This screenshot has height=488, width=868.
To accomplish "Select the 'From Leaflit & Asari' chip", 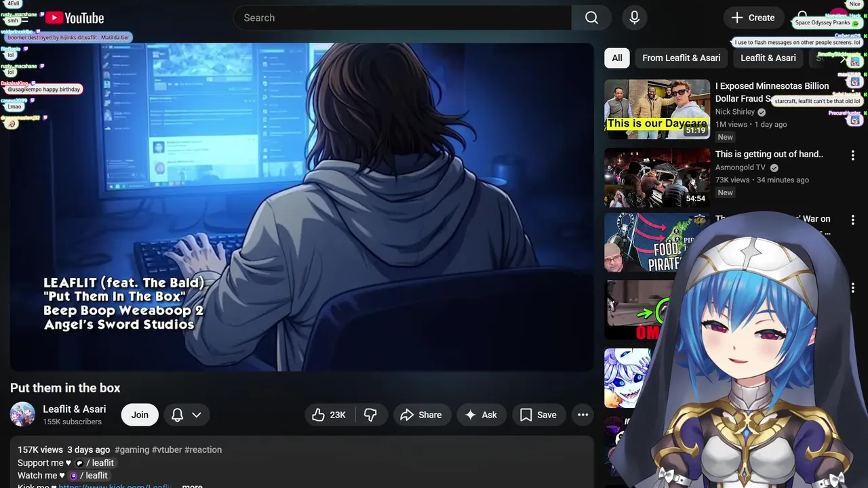I will coord(682,58).
